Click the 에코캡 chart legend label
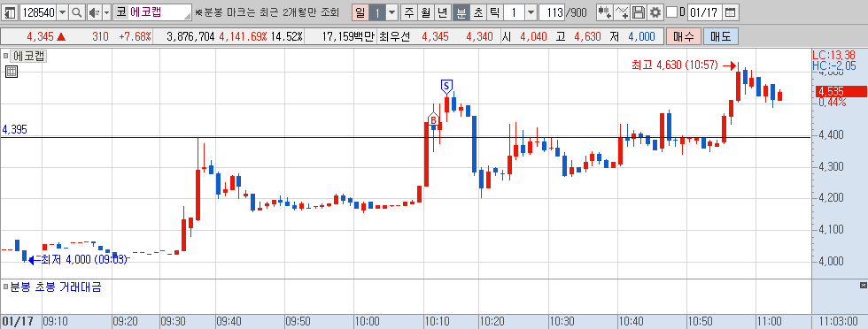Screen dimensions: 868x329 pos(28,56)
